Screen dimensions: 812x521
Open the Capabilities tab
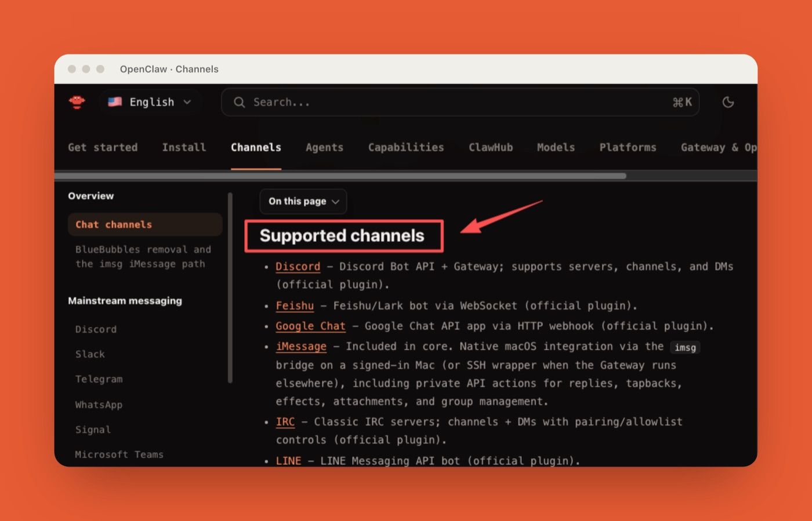point(406,147)
